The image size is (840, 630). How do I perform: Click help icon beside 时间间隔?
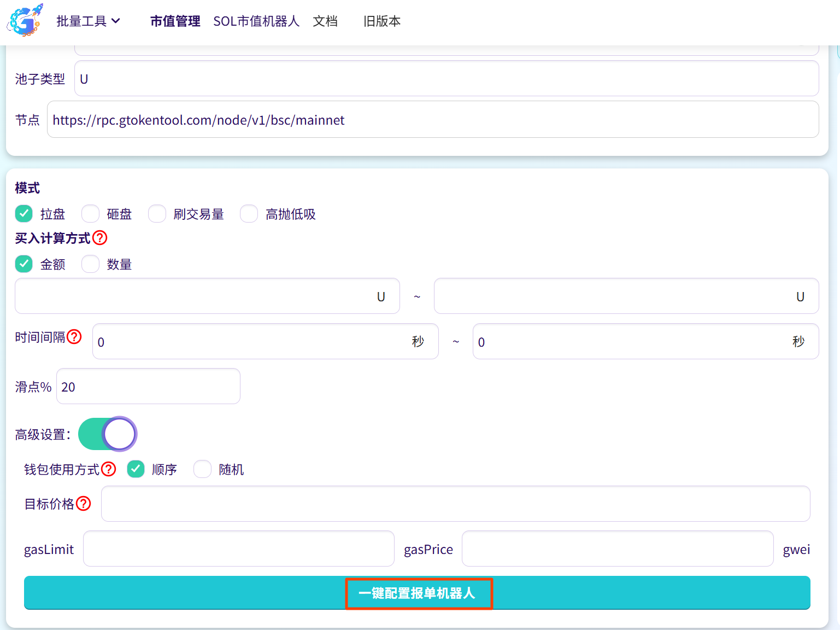pyautogui.click(x=74, y=337)
